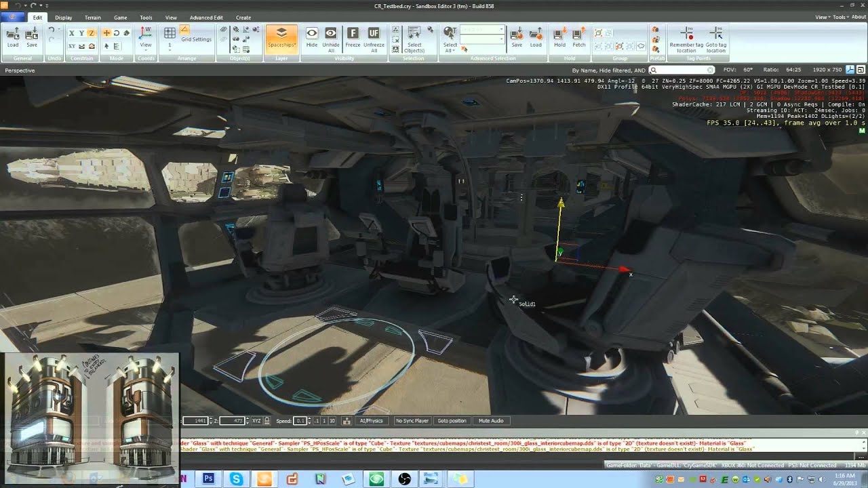The width and height of the screenshot is (868, 488).
Task: Open the Spaceships layer selector
Action: coord(281,38)
